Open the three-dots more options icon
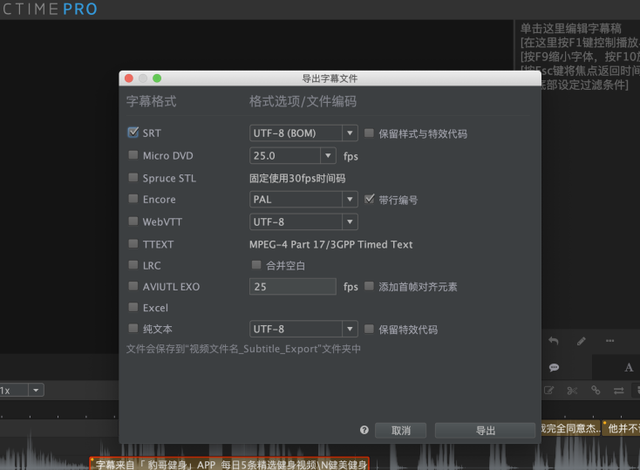This screenshot has height=470, width=640. pyautogui.click(x=610, y=341)
